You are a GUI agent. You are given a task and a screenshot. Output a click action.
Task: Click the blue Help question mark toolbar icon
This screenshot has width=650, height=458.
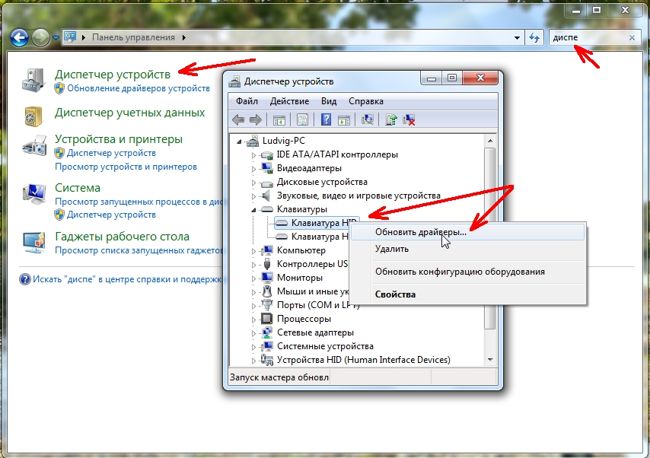[x=326, y=120]
